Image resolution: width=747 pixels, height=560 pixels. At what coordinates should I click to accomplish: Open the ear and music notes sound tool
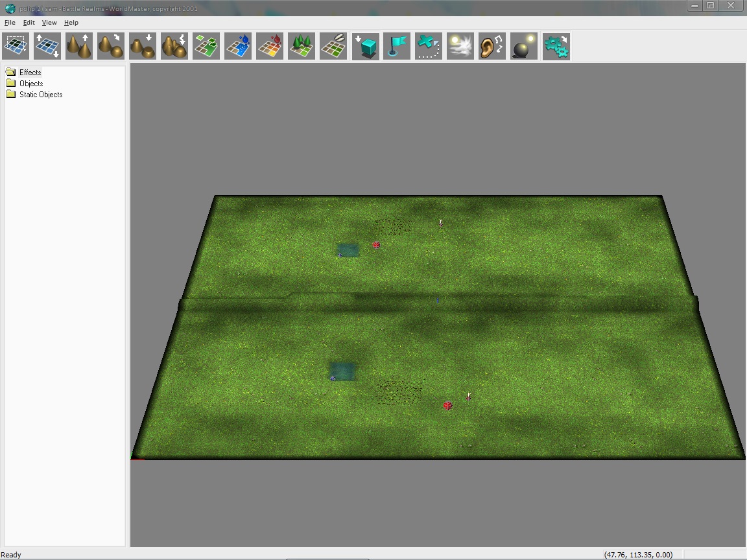tap(492, 46)
